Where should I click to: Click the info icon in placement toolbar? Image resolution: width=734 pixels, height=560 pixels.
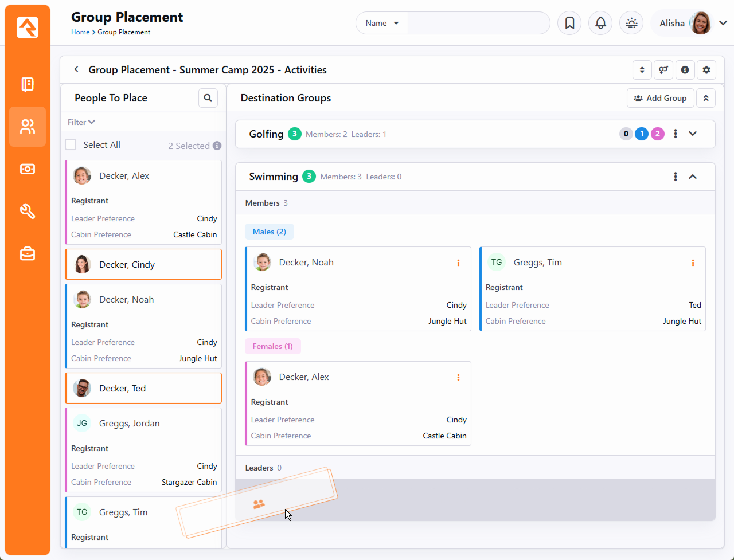coord(685,70)
